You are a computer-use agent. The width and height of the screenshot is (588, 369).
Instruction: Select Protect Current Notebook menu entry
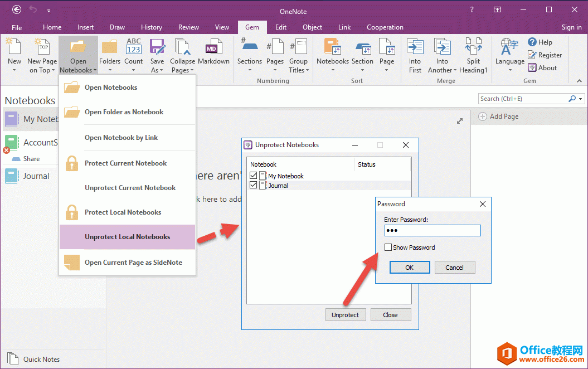click(x=126, y=163)
